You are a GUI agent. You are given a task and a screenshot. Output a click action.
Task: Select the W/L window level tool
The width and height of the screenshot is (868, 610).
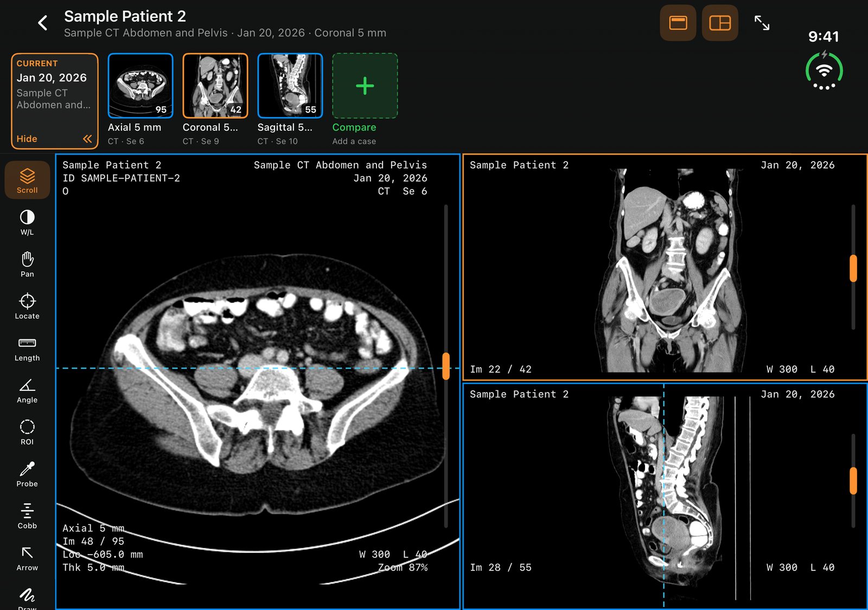pos(27,222)
